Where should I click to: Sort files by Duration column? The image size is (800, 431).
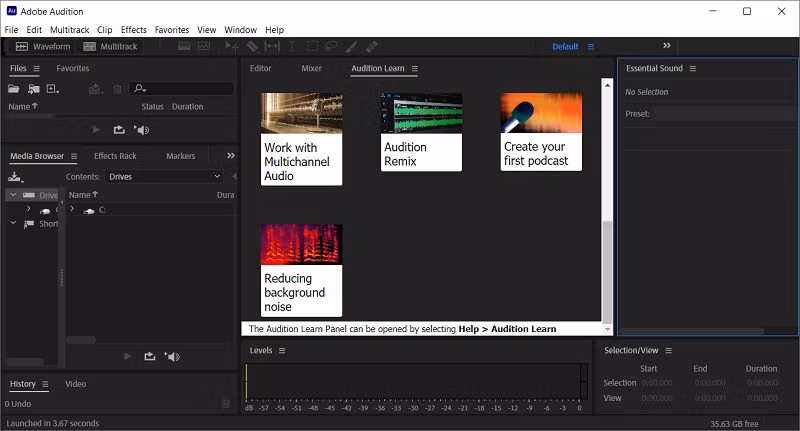(187, 107)
